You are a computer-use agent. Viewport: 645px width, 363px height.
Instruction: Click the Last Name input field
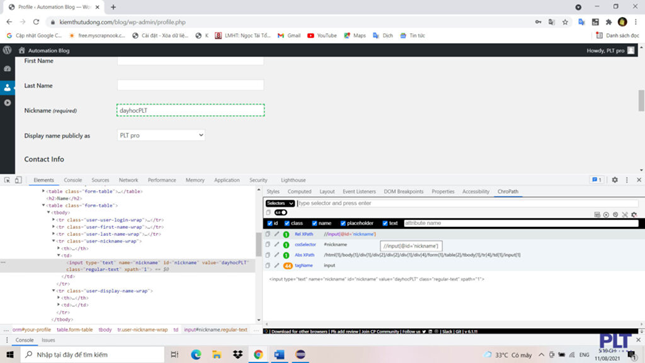[190, 85]
